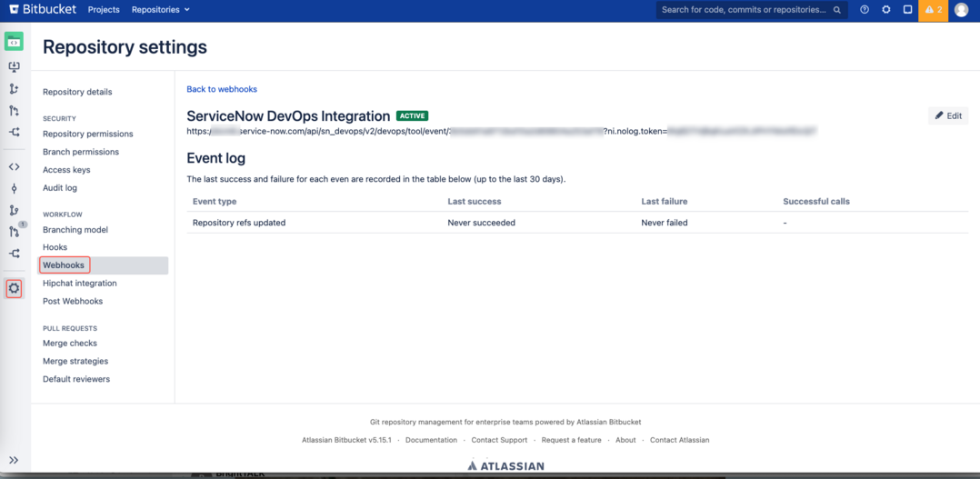Open Branching model settings
This screenshot has width=980, height=479.
coord(75,230)
